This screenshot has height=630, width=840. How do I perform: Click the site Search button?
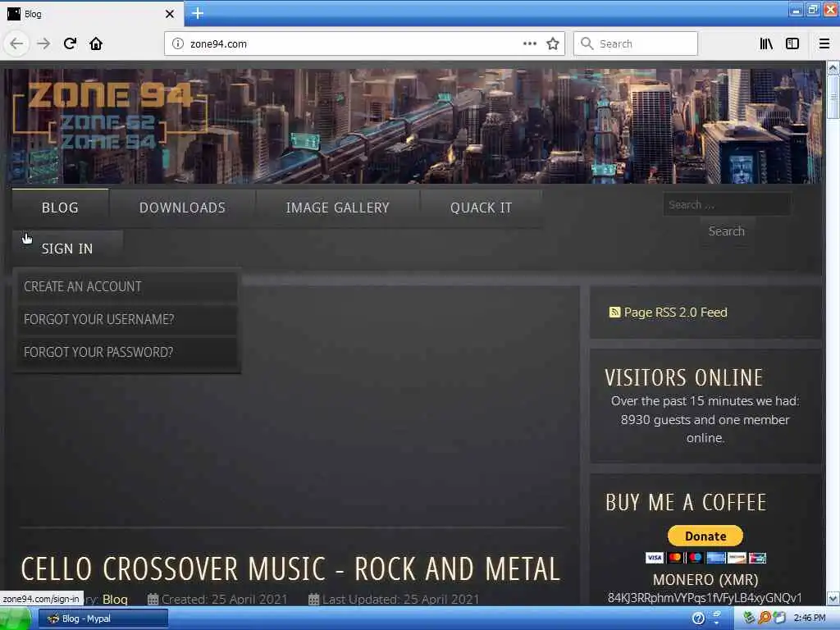tap(727, 231)
